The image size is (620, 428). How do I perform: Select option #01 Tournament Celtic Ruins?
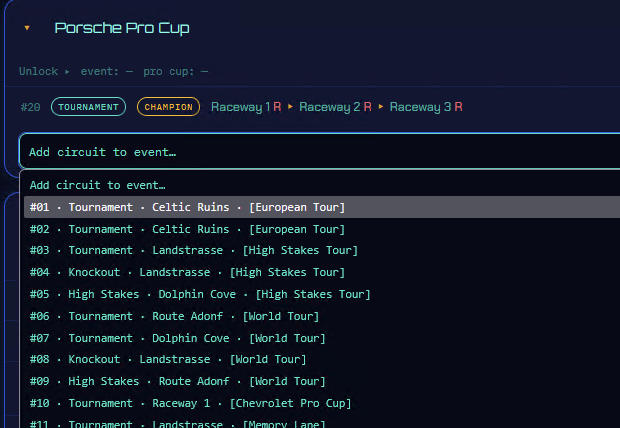[x=322, y=207]
